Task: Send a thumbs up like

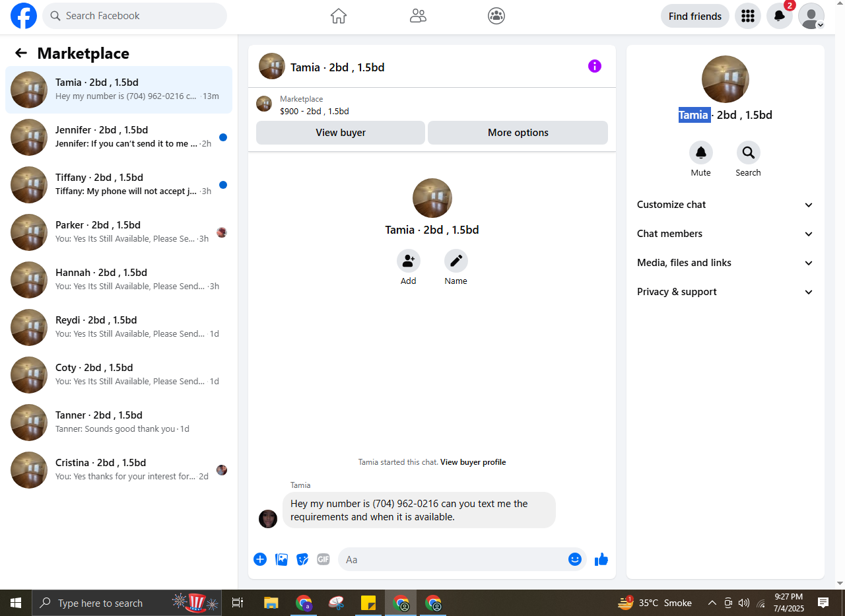Action: pos(601,559)
